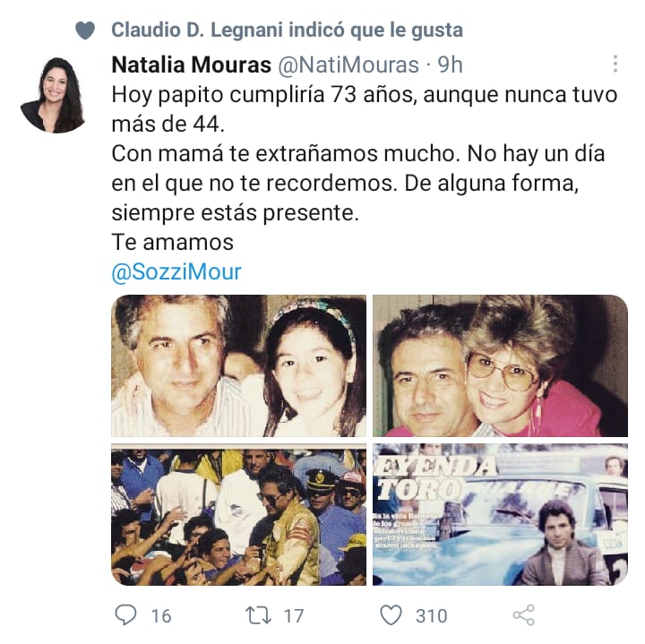Tap the share icon below photos
Screen dimensions: 645x644
point(524,615)
